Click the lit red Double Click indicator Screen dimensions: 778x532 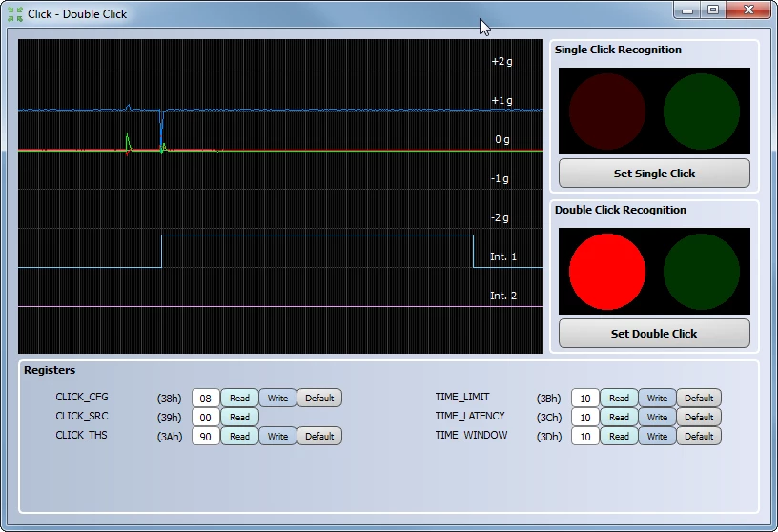[606, 272]
